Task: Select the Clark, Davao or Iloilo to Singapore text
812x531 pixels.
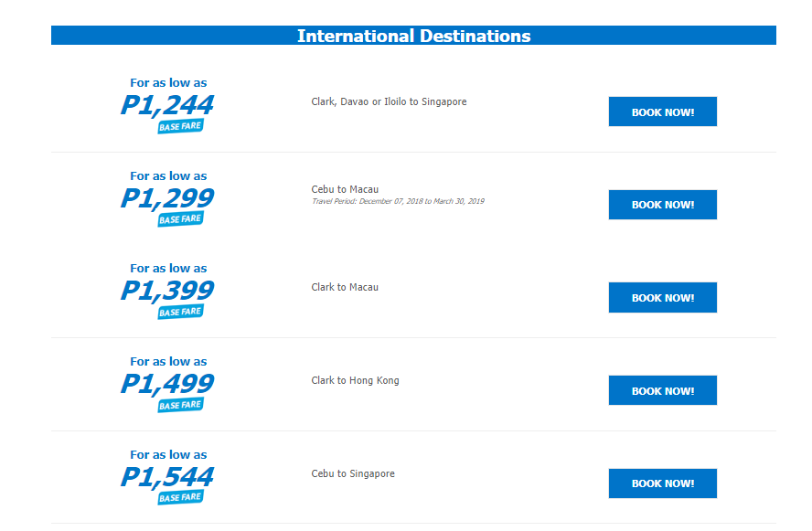Action: 389,102
